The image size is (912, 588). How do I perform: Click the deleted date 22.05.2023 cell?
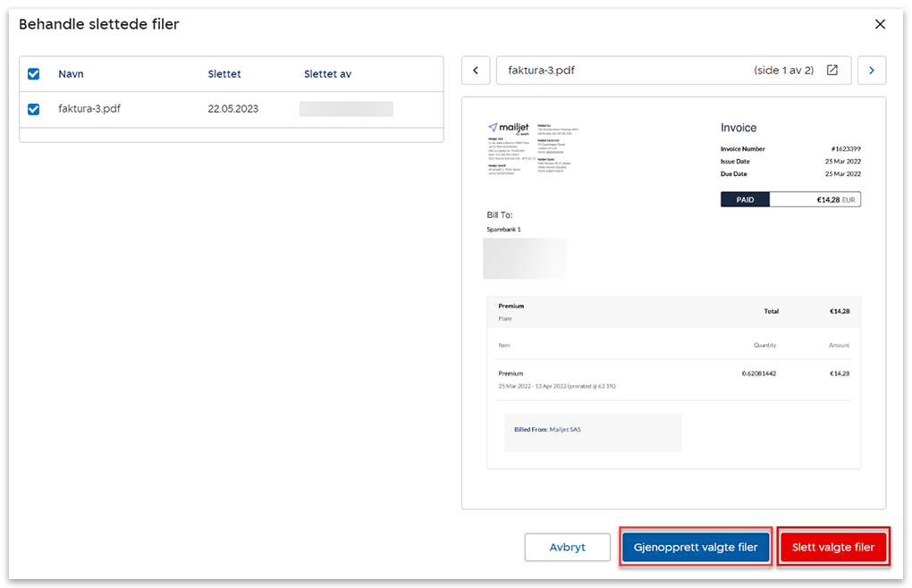click(232, 109)
